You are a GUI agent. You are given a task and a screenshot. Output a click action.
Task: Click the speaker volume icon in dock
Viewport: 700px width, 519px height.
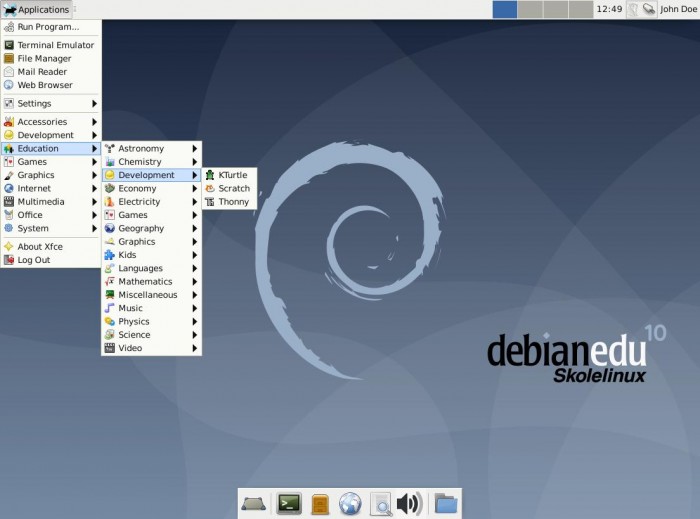(408, 503)
